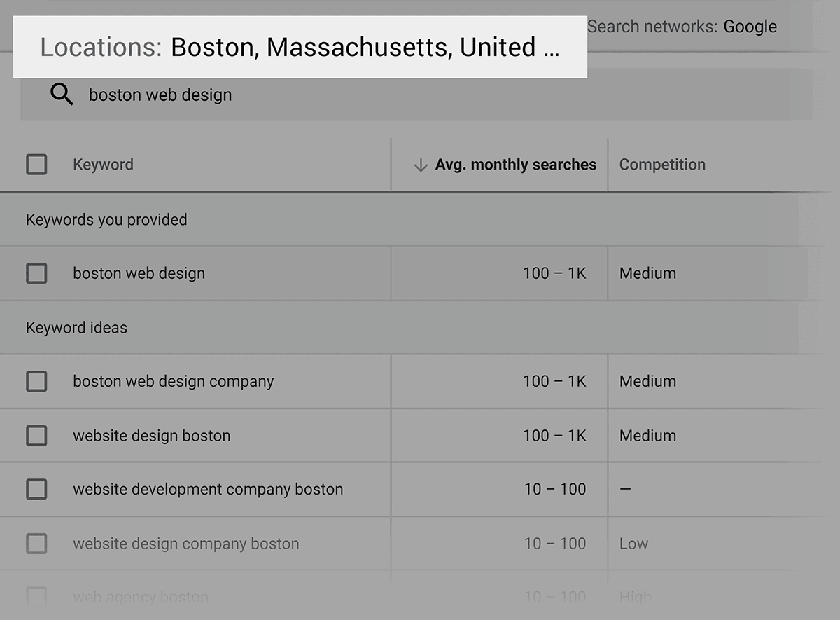Change the Search networks: Google setting
This screenshot has width=840, height=620.
pyautogui.click(x=682, y=27)
